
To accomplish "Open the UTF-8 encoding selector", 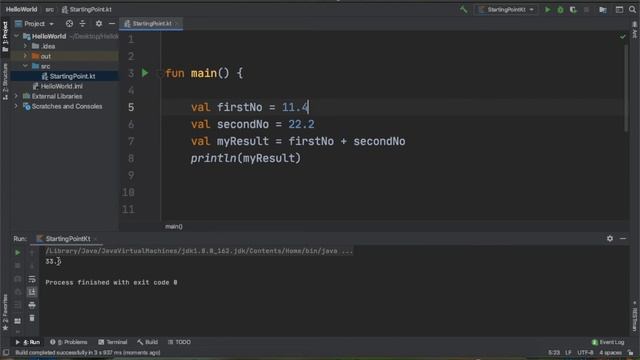I will (x=585, y=353).
